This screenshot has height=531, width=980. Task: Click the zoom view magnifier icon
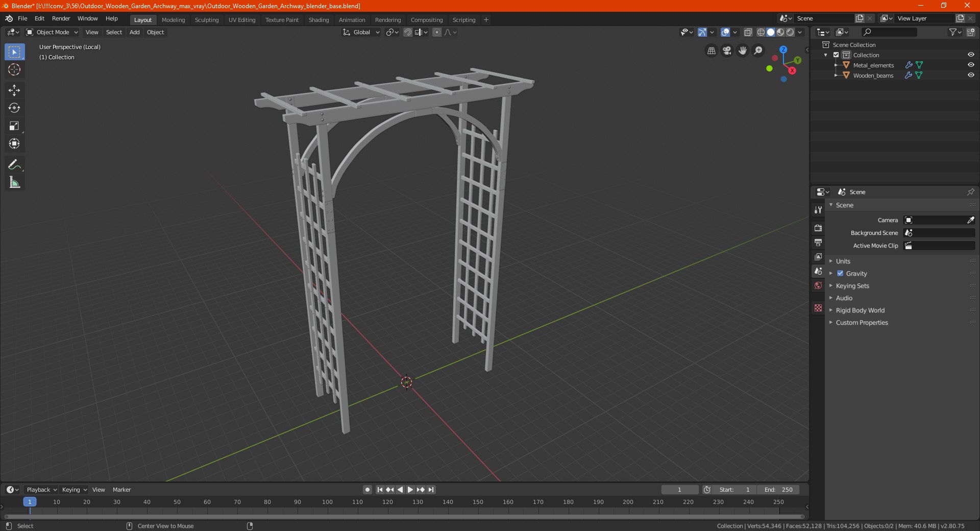(758, 51)
